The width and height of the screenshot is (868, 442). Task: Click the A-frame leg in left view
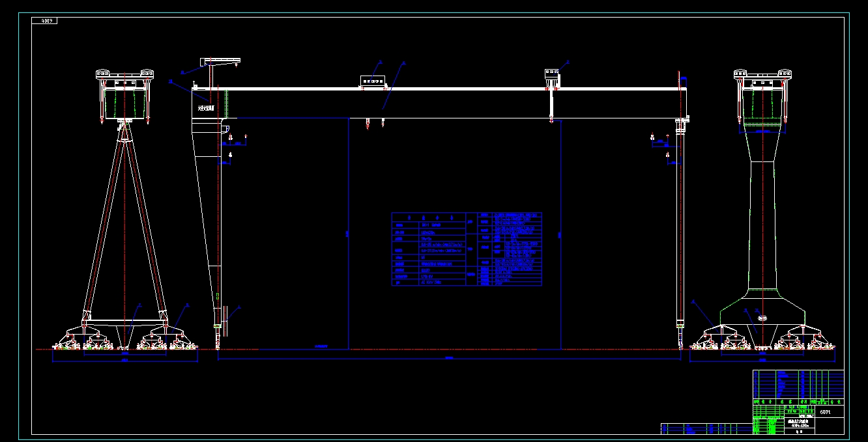[102, 228]
